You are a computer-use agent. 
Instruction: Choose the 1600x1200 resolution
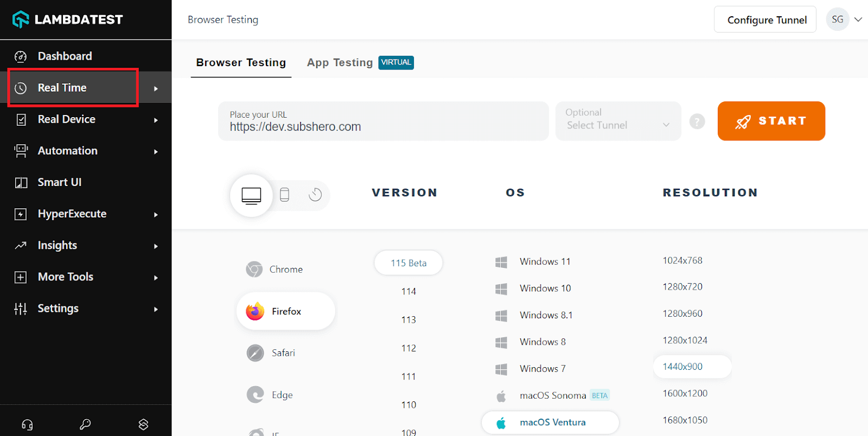point(685,393)
